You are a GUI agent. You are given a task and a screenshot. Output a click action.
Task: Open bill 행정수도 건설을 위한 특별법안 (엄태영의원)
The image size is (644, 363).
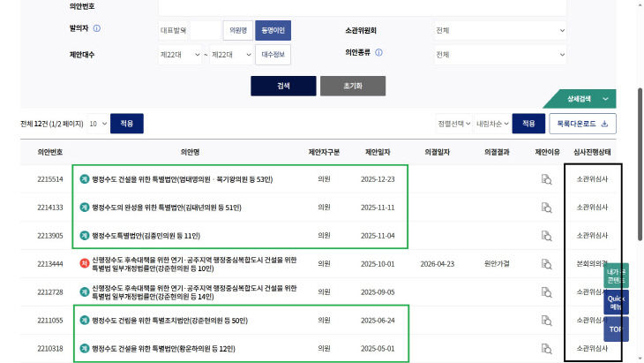click(182, 179)
